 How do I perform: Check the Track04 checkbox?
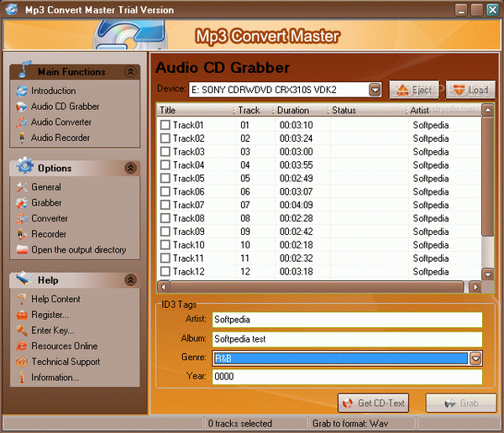pos(165,165)
